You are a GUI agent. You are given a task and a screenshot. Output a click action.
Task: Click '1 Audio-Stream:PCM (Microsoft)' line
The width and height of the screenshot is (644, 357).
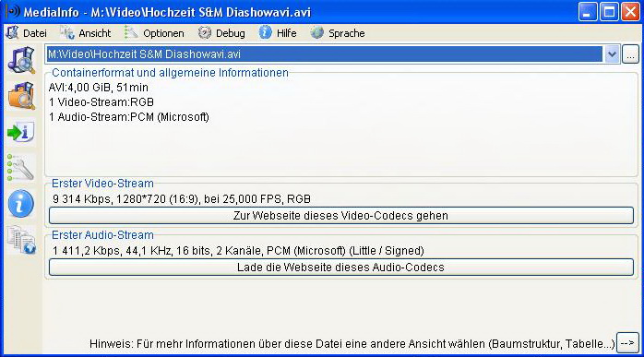pyautogui.click(x=129, y=117)
